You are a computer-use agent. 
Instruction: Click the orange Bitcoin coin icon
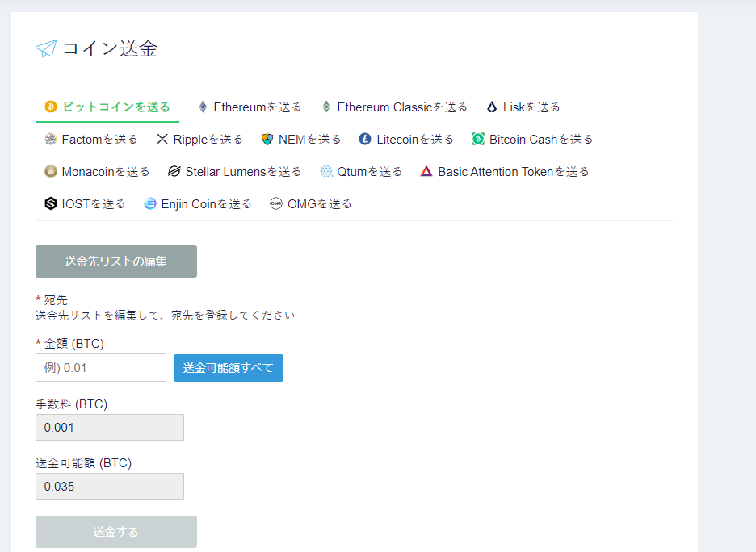(x=51, y=107)
